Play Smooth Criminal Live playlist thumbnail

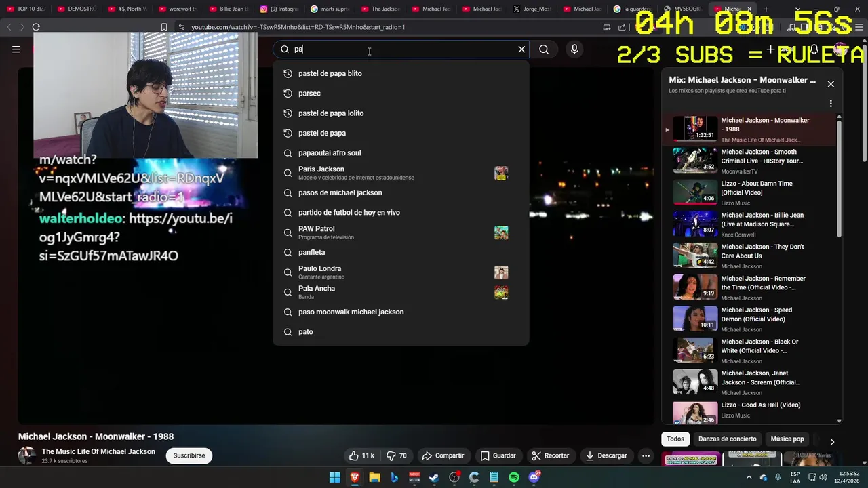click(x=694, y=160)
